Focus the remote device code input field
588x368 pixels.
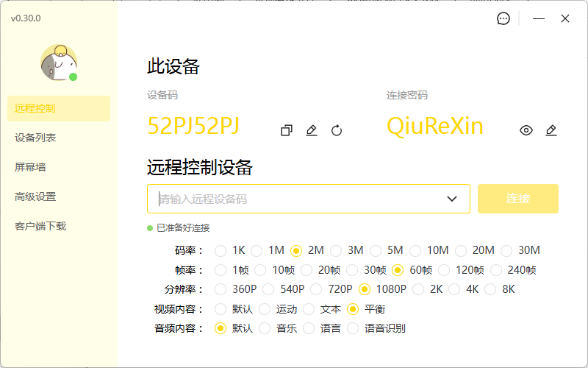point(294,199)
